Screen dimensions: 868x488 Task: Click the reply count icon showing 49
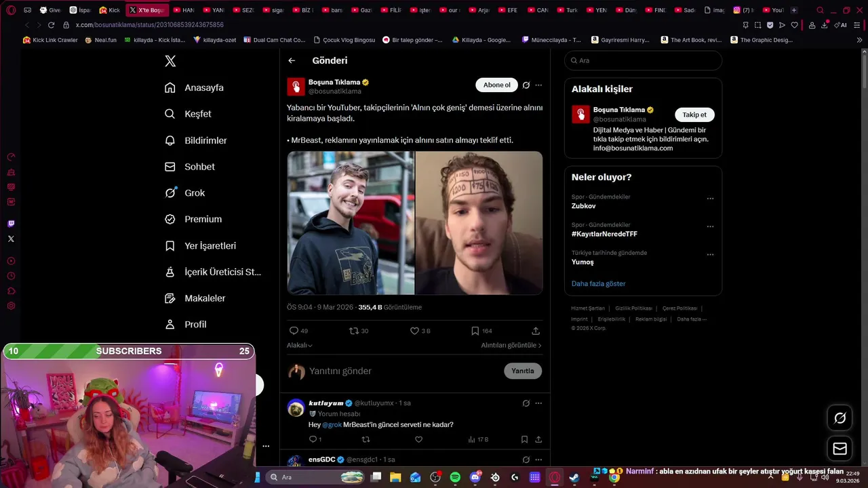coord(298,331)
